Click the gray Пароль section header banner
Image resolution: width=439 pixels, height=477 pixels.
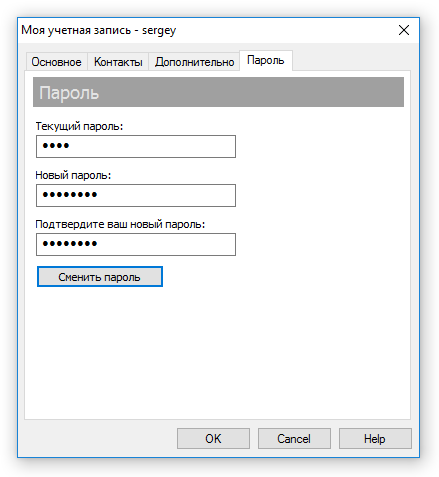218,92
